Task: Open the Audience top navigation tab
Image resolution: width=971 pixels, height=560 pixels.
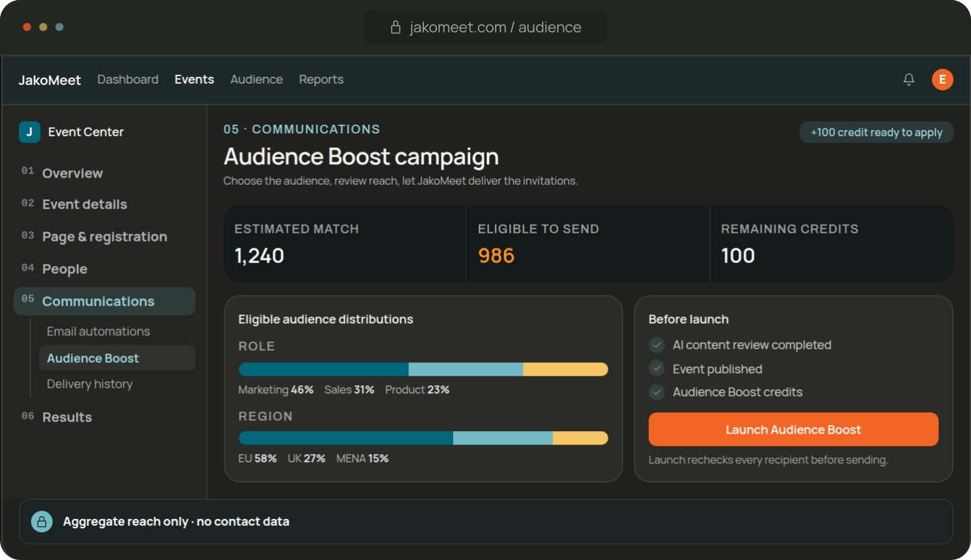Action: click(257, 80)
